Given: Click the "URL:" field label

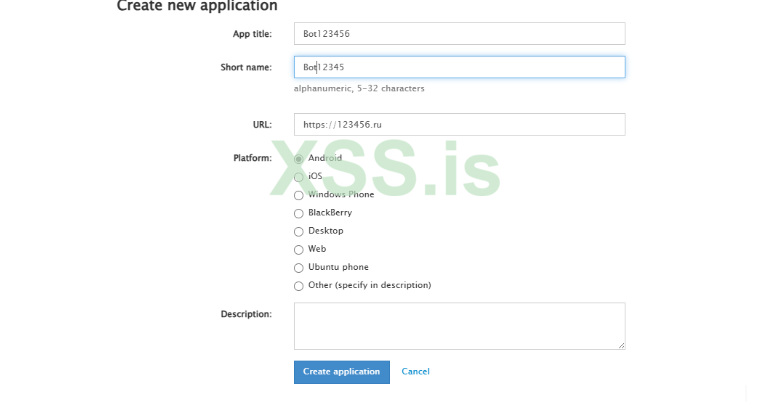Looking at the screenshot, I should point(262,124).
